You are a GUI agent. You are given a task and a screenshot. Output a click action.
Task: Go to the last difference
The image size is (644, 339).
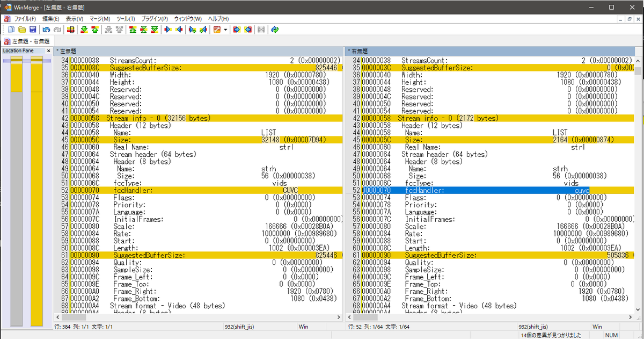(154, 29)
